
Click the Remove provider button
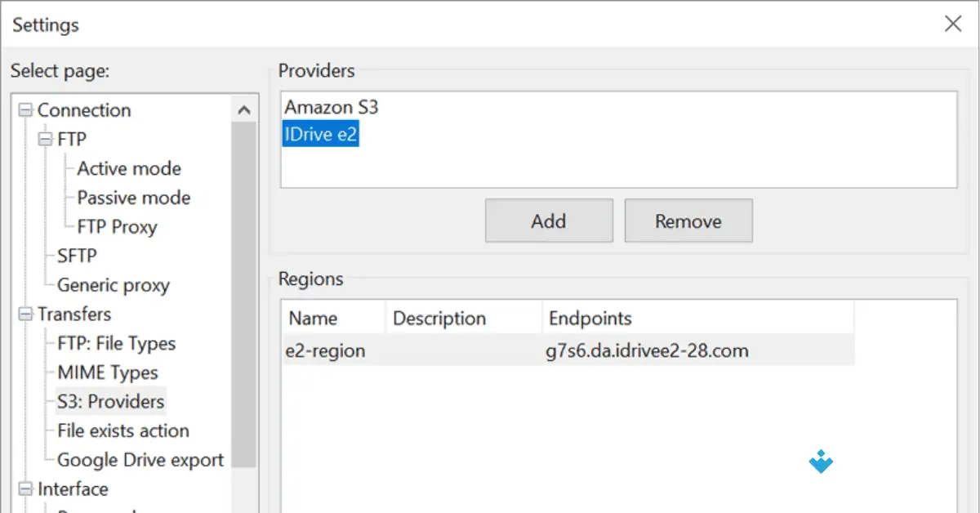click(x=688, y=221)
